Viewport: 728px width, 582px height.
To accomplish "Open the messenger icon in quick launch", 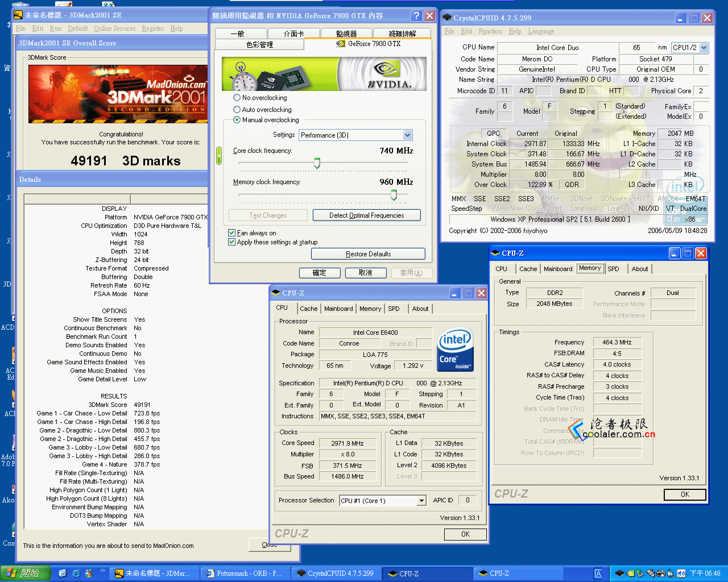I will pos(89,573).
